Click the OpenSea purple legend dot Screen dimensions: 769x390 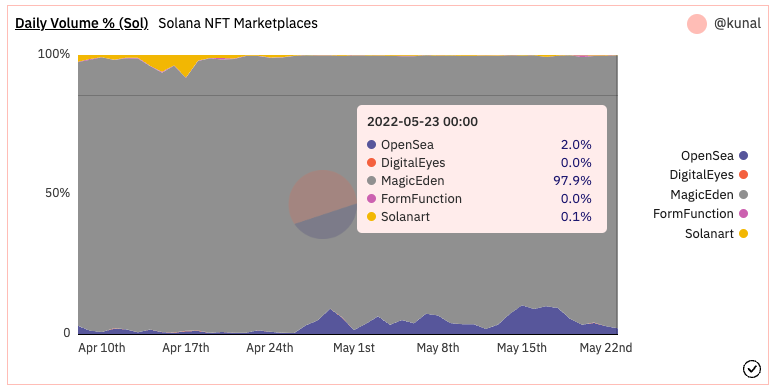click(743, 156)
